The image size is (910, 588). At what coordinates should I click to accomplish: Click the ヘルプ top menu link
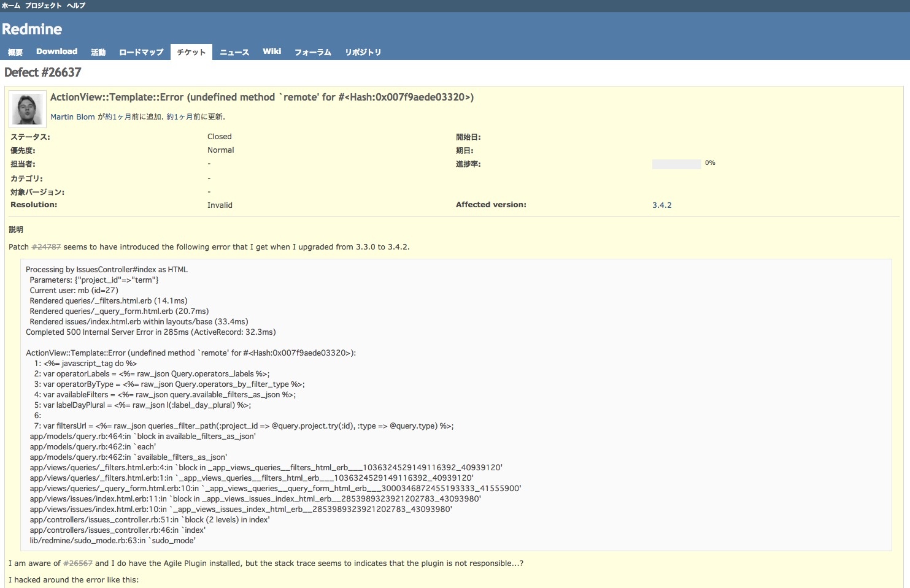point(76,6)
